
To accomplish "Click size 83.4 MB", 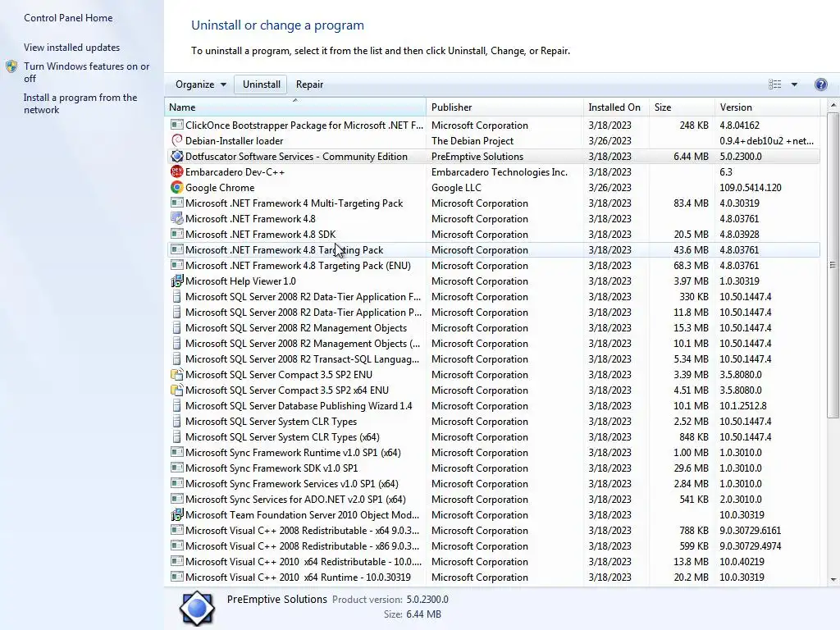I will click(x=691, y=203).
